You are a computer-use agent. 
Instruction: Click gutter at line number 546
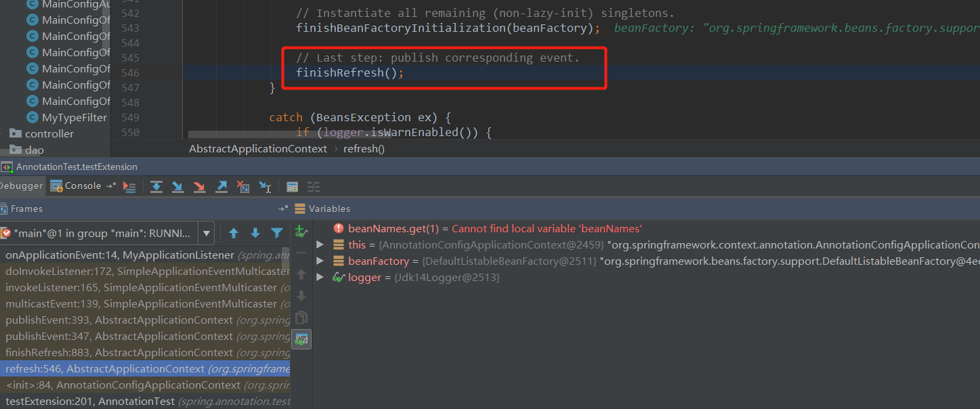coord(130,73)
